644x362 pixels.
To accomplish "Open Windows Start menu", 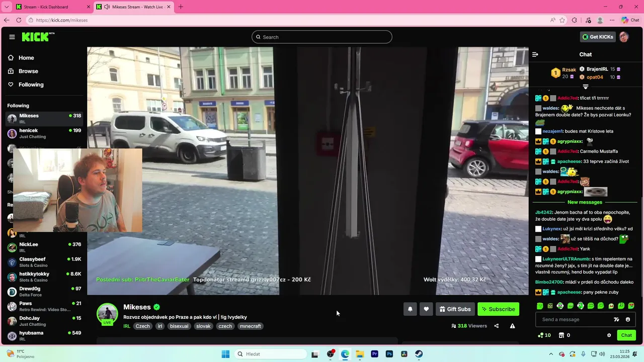I will pyautogui.click(x=225, y=354).
